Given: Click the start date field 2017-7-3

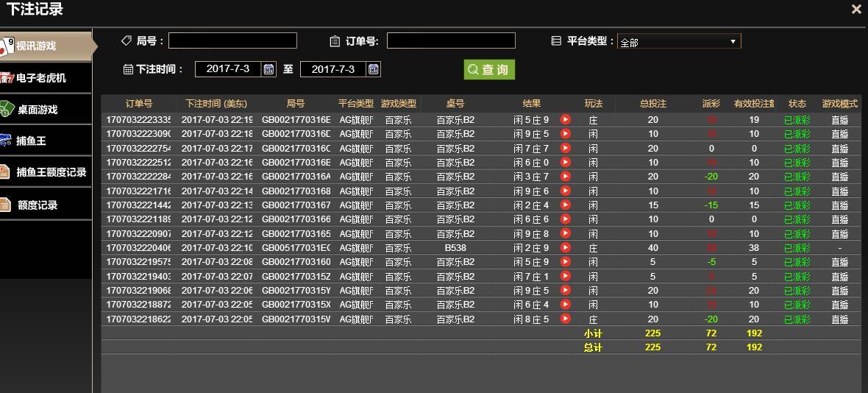Looking at the screenshot, I should tap(228, 69).
